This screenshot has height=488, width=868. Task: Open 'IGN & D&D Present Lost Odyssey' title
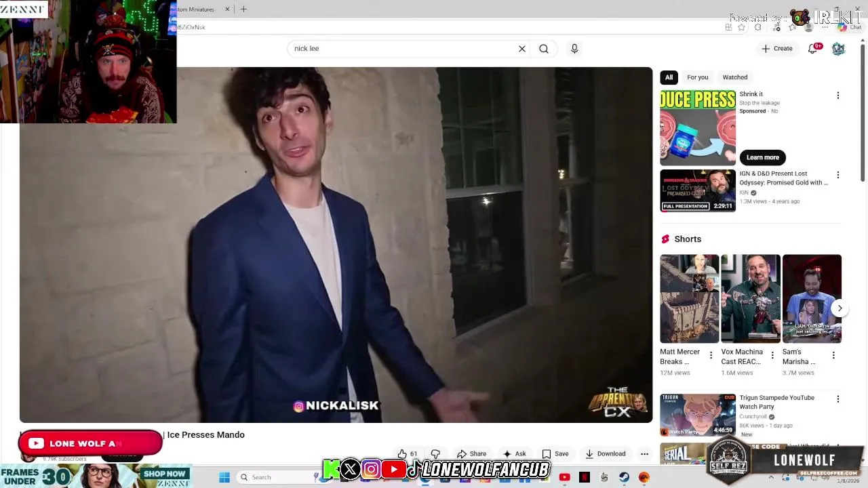784,178
